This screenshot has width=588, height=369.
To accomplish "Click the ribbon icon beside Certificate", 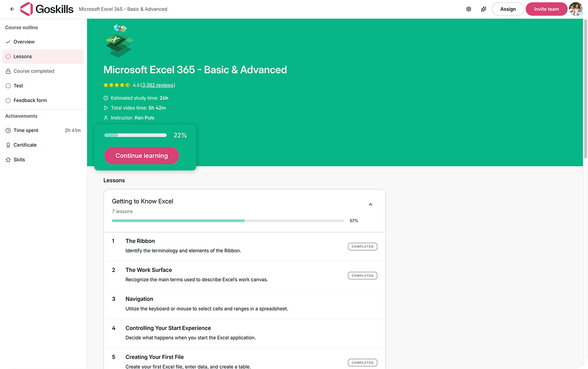I will [8, 145].
